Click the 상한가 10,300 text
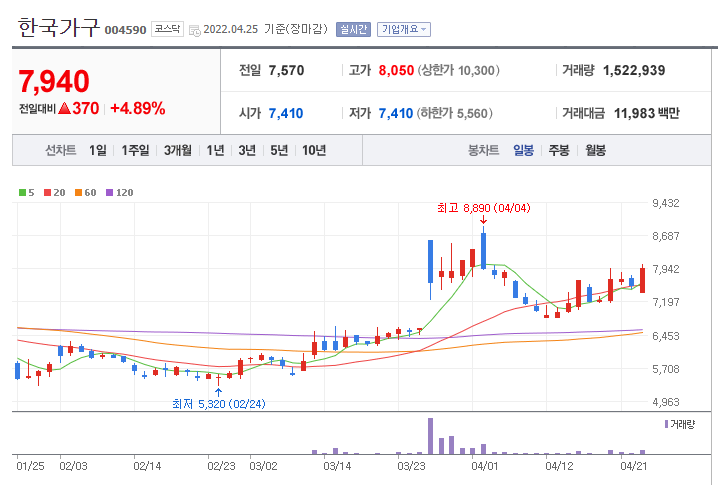718x485 pixels. (x=458, y=71)
